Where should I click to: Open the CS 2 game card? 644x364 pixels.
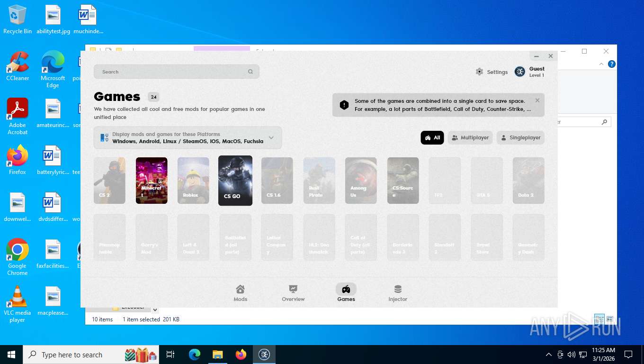click(x=109, y=181)
